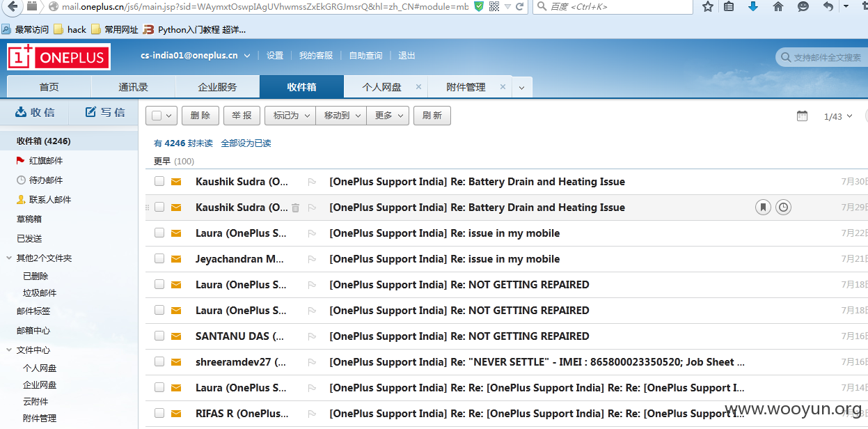Switch to the 通讯录 tab
Image resolution: width=868 pixels, height=429 pixels.
(x=133, y=87)
